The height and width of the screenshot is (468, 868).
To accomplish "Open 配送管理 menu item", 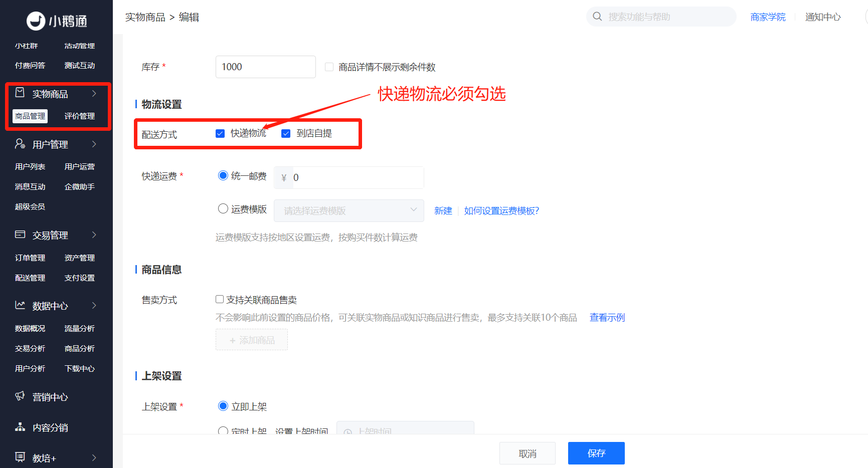I will tap(30, 278).
